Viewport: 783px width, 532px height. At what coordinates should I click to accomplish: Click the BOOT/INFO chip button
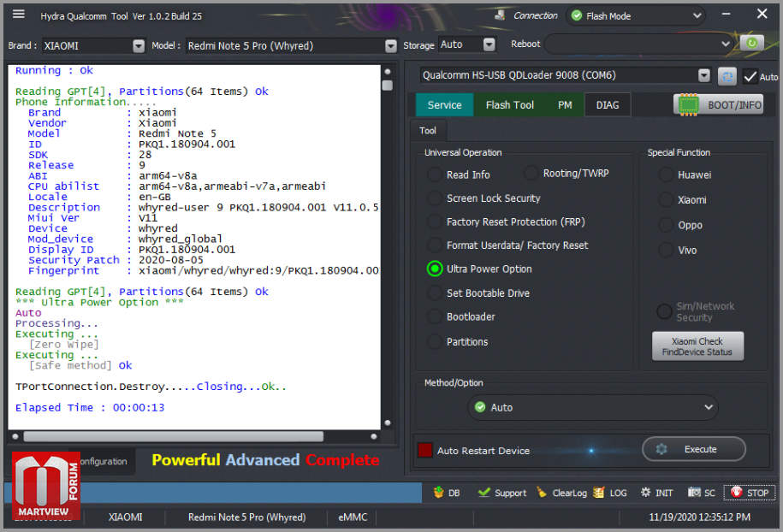click(x=718, y=105)
